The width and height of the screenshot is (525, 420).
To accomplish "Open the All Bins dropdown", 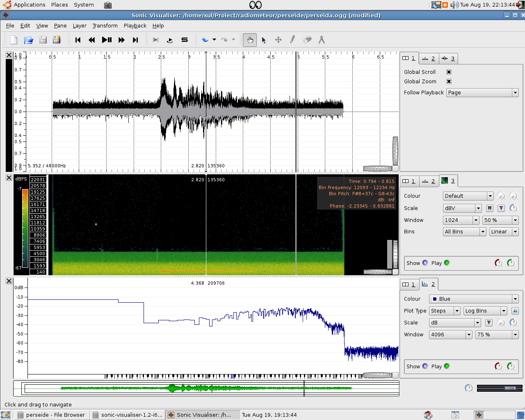I will click(x=465, y=232).
